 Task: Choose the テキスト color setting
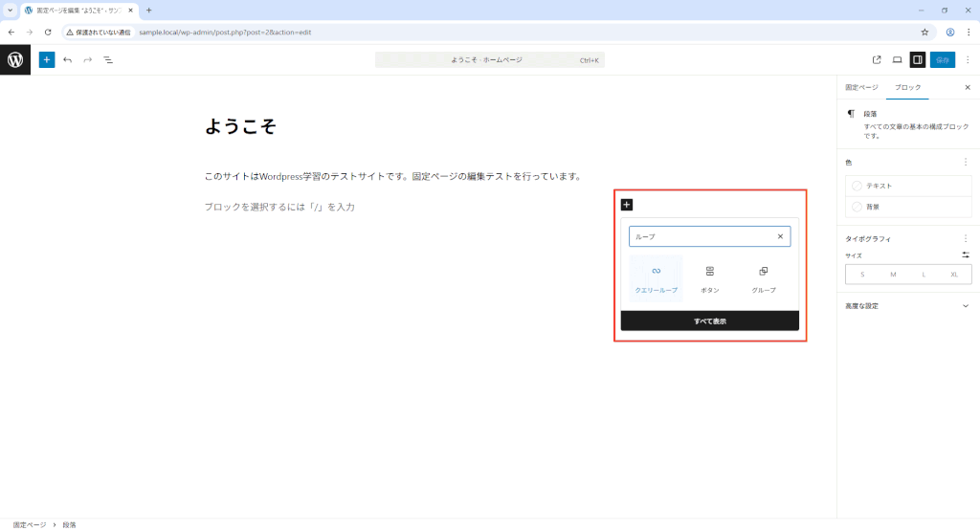tap(909, 186)
